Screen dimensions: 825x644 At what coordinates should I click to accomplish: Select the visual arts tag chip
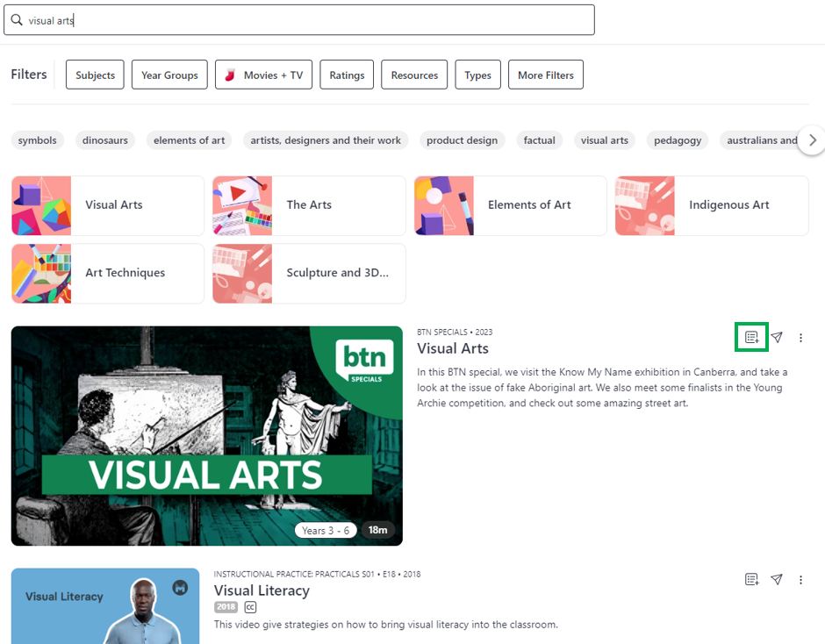(605, 140)
